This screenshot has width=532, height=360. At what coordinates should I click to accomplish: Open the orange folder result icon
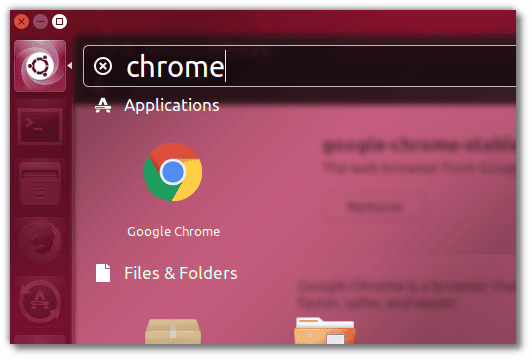[x=325, y=330]
